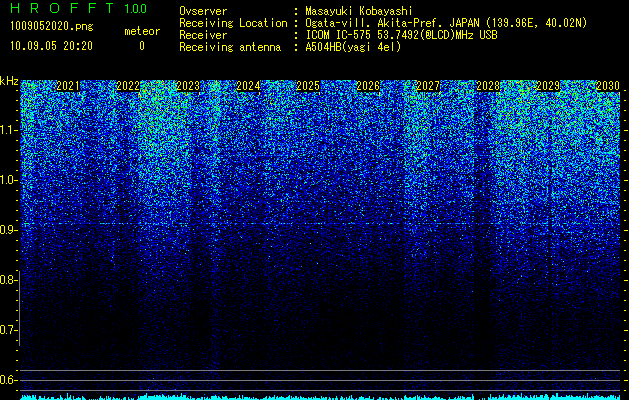The width and height of the screenshot is (629, 400).
Task: Click the cyan signal-level strip below the spectrogram
Action: [x=320, y=397]
